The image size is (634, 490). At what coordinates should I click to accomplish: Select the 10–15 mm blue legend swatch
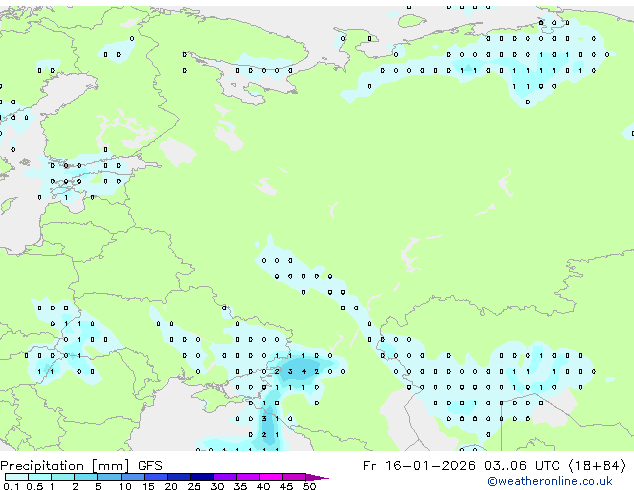(132, 477)
